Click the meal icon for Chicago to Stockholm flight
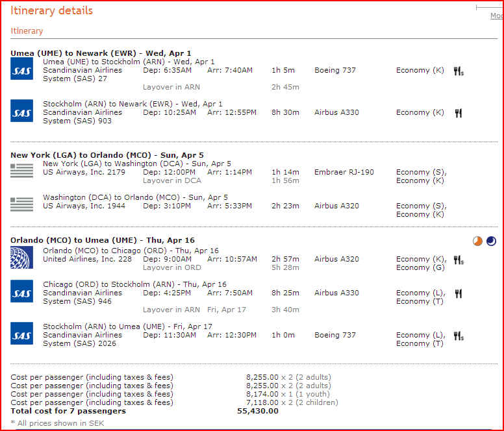The height and width of the screenshot is (431, 504). tap(459, 294)
